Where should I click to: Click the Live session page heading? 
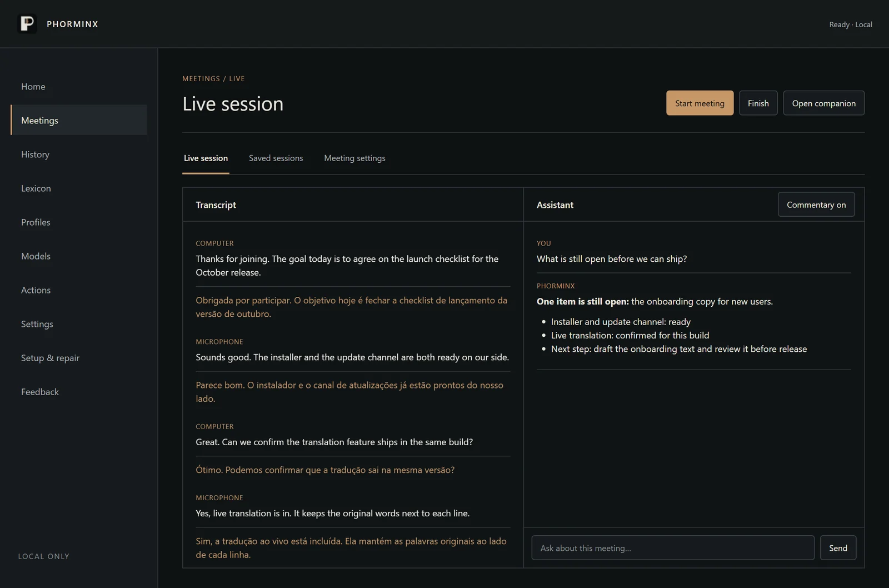[233, 104]
